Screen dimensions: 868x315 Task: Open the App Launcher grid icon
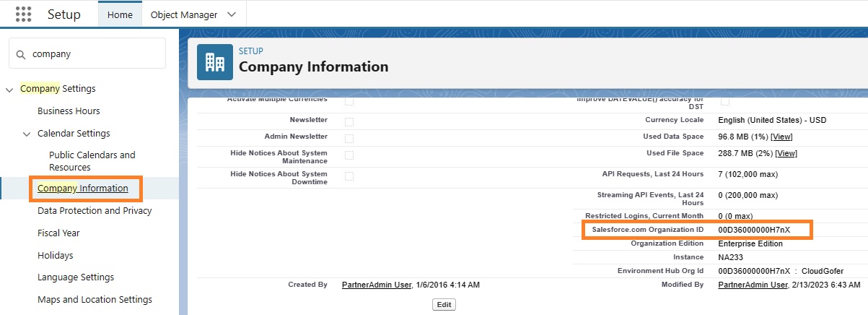click(23, 14)
